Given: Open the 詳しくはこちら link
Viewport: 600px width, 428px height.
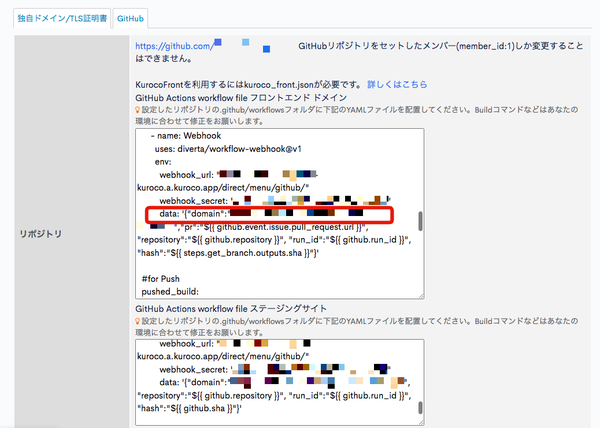Looking at the screenshot, I should pos(397,85).
